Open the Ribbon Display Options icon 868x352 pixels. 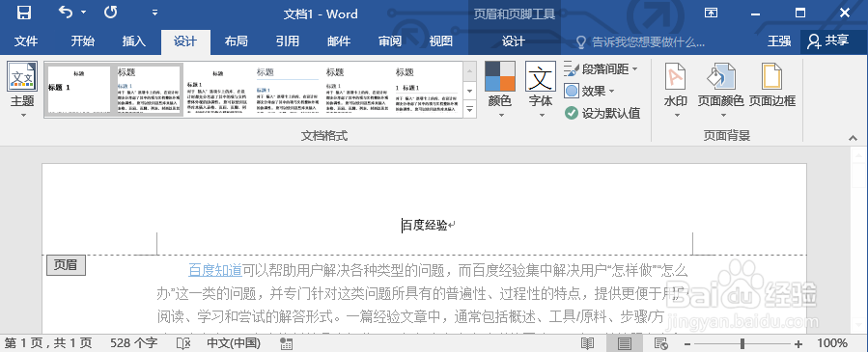pyautogui.click(x=712, y=13)
